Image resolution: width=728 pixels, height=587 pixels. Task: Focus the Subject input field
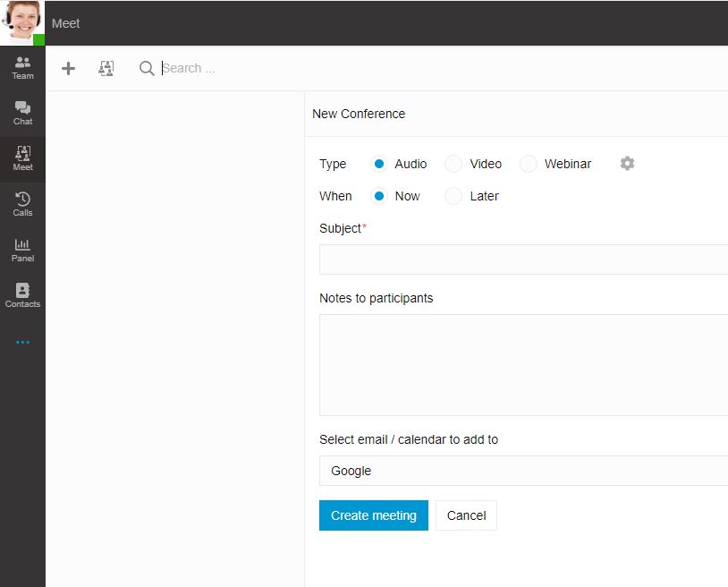click(x=523, y=259)
